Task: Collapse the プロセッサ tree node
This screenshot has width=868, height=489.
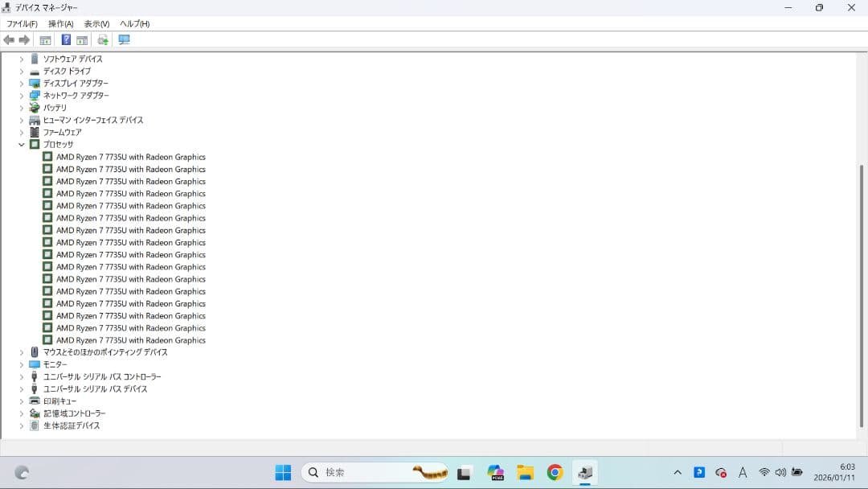Action: tap(22, 145)
